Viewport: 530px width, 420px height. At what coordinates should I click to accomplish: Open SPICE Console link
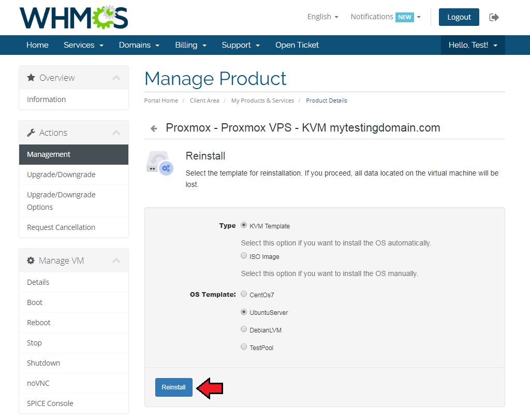pos(73,403)
